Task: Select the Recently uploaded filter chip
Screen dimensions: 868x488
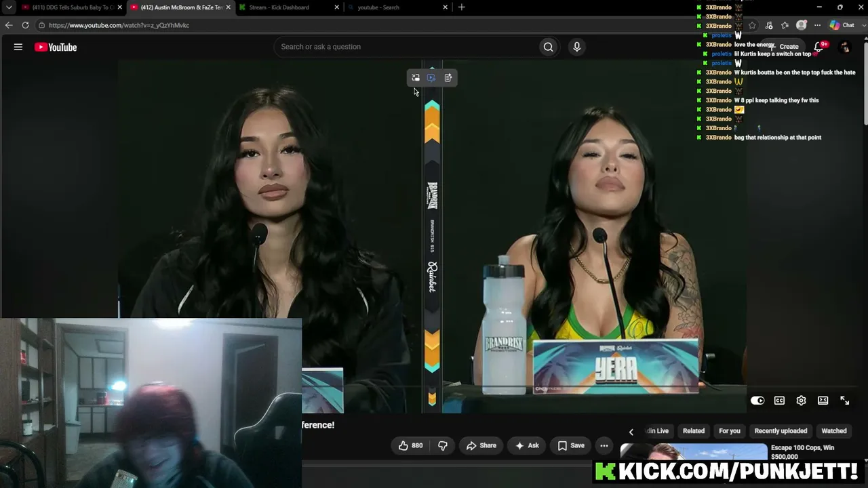Action: point(781,431)
